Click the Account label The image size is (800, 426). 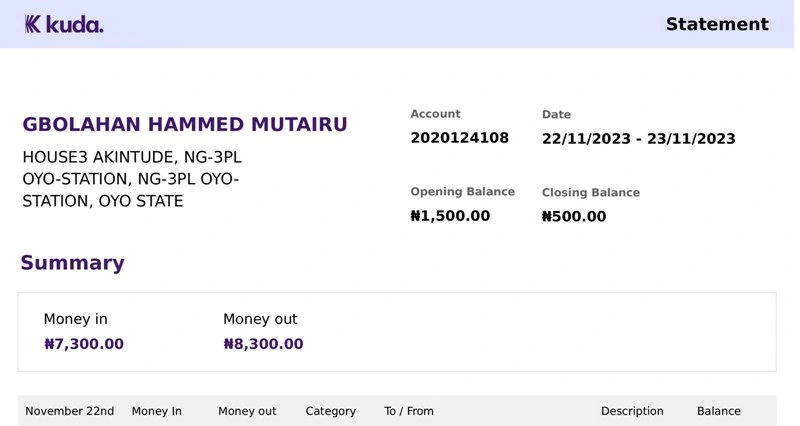click(x=435, y=114)
